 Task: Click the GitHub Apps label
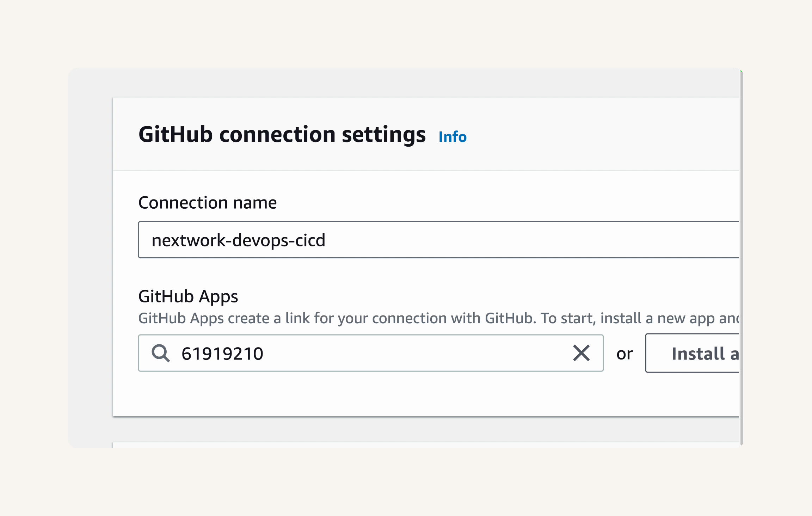188,296
